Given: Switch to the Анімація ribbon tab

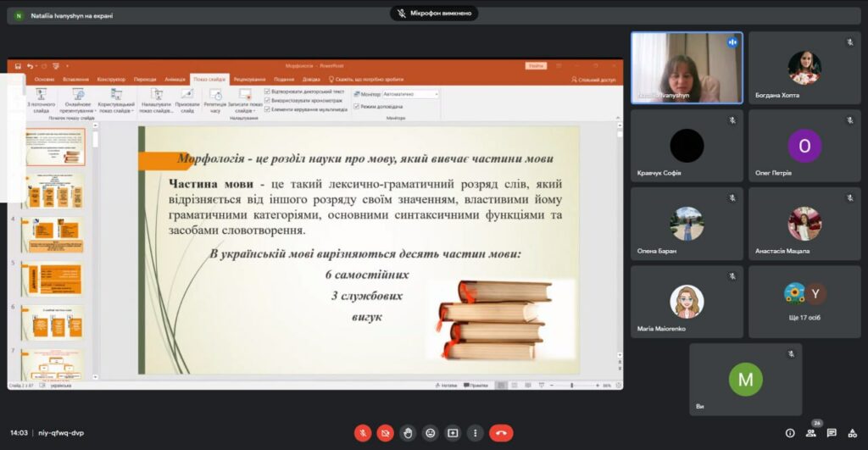Looking at the screenshot, I should (175, 79).
